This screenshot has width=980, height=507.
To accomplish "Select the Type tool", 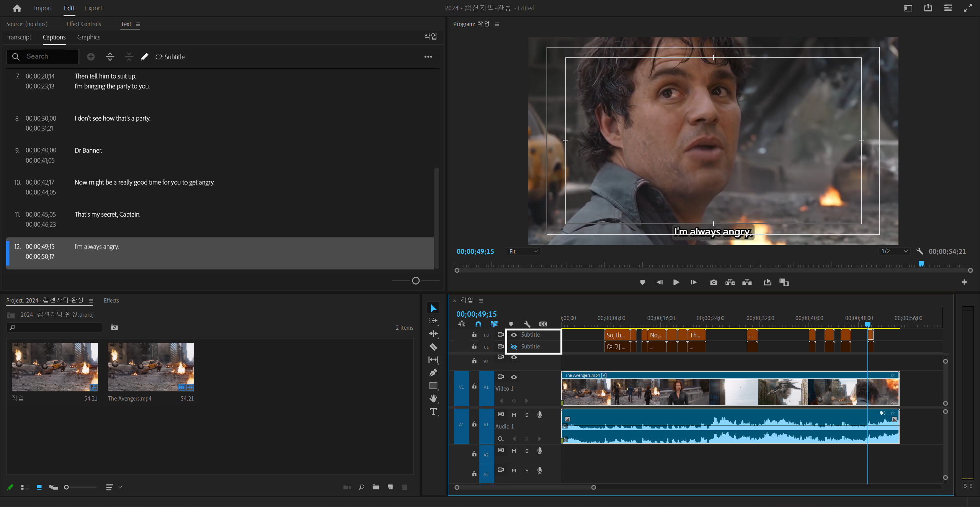I will (433, 412).
